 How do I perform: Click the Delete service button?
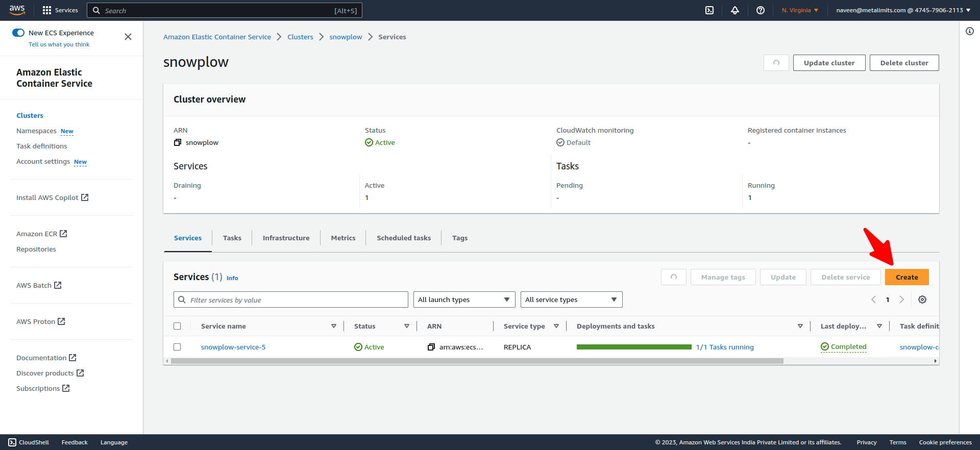click(846, 277)
